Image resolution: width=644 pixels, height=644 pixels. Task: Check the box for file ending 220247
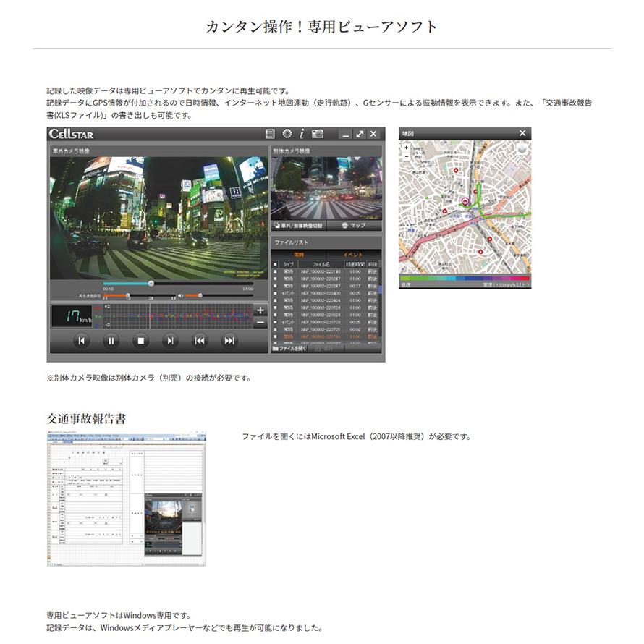coord(275,279)
